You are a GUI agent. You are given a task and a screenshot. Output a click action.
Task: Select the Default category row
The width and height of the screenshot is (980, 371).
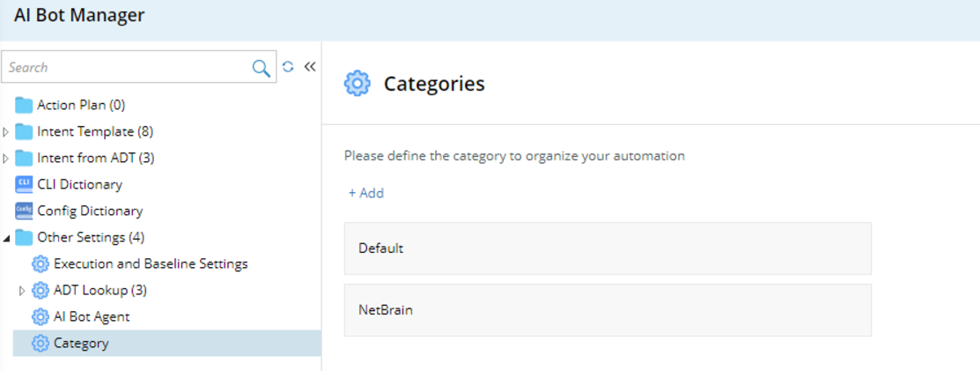tap(608, 249)
